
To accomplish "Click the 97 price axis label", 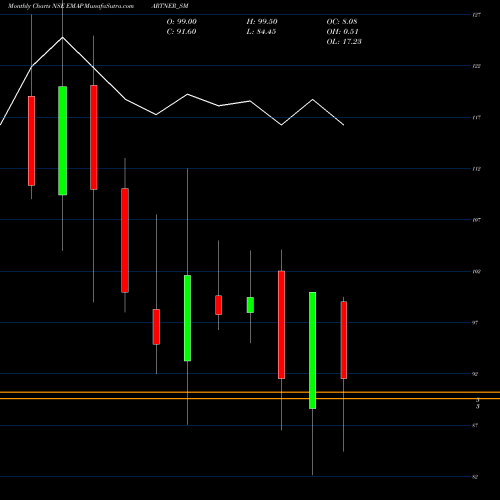I will pyautogui.click(x=475, y=323).
